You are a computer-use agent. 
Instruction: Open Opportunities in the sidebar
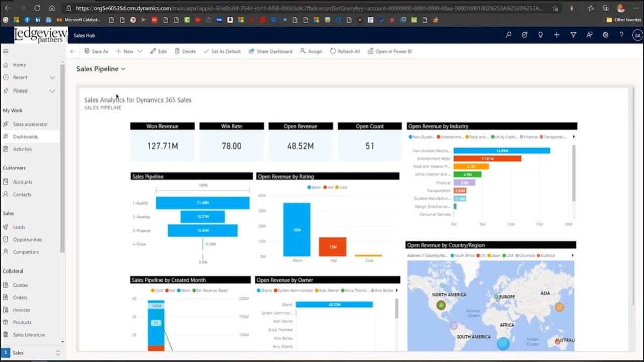27,240
